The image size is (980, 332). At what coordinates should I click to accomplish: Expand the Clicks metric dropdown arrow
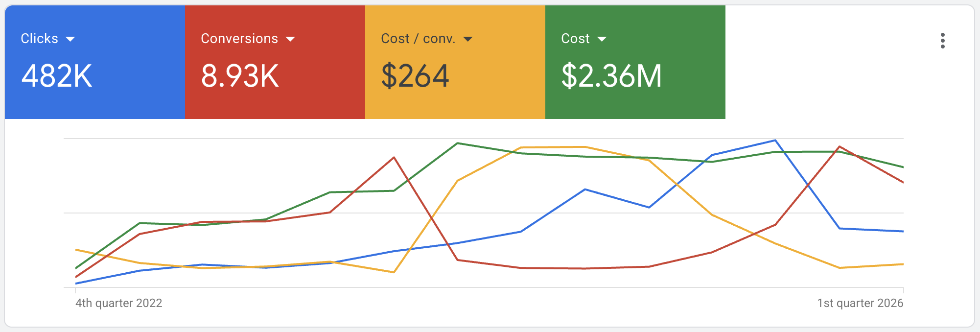coord(70,39)
